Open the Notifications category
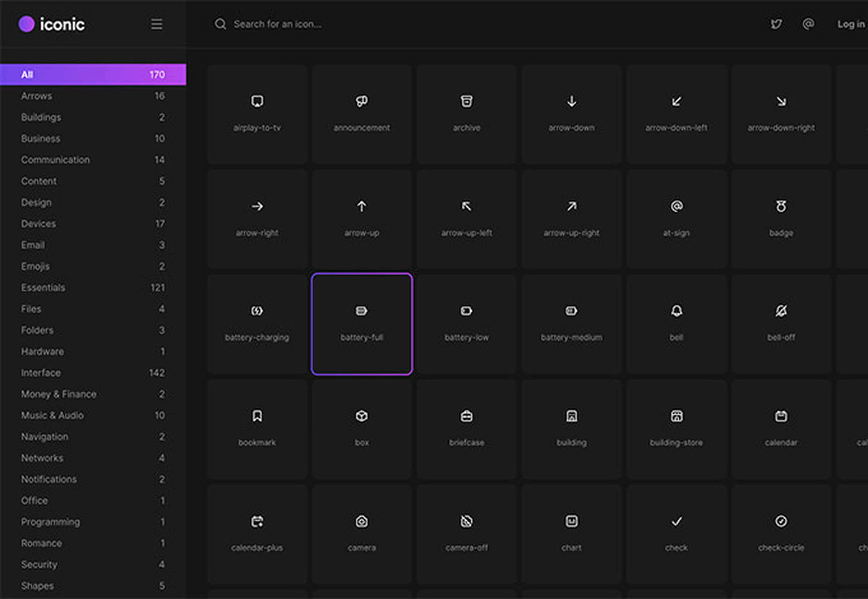 (x=93, y=479)
